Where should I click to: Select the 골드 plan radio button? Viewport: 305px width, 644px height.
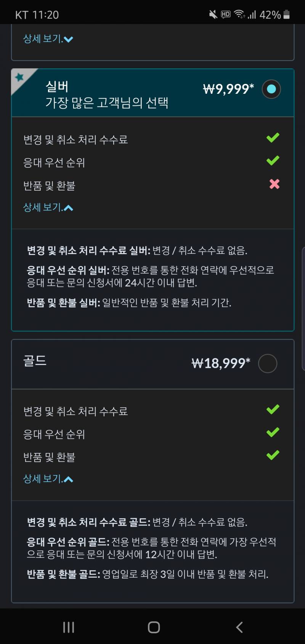(x=268, y=363)
